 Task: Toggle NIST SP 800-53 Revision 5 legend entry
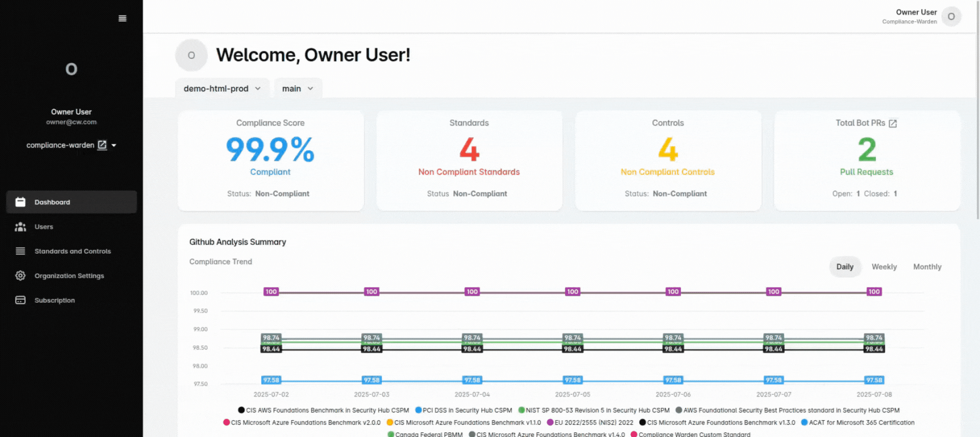click(594, 410)
